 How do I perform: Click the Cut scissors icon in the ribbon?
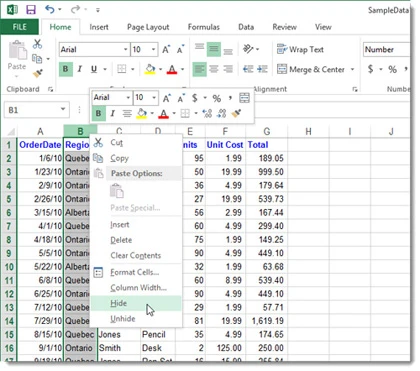tap(37, 44)
